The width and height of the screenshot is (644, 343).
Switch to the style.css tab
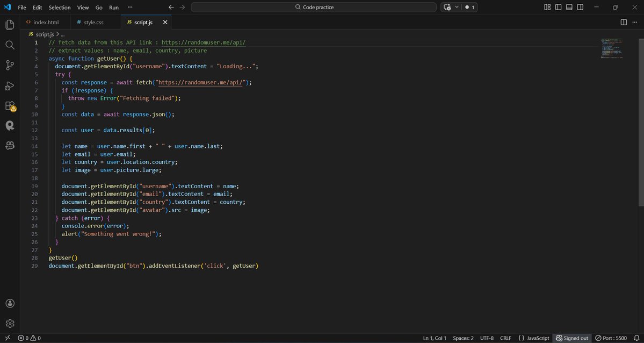click(x=96, y=22)
